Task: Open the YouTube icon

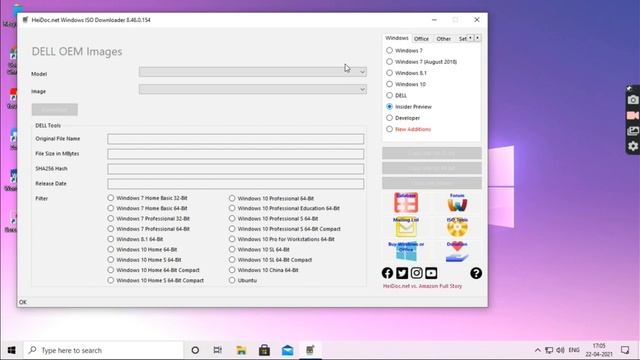Action: coord(431,273)
